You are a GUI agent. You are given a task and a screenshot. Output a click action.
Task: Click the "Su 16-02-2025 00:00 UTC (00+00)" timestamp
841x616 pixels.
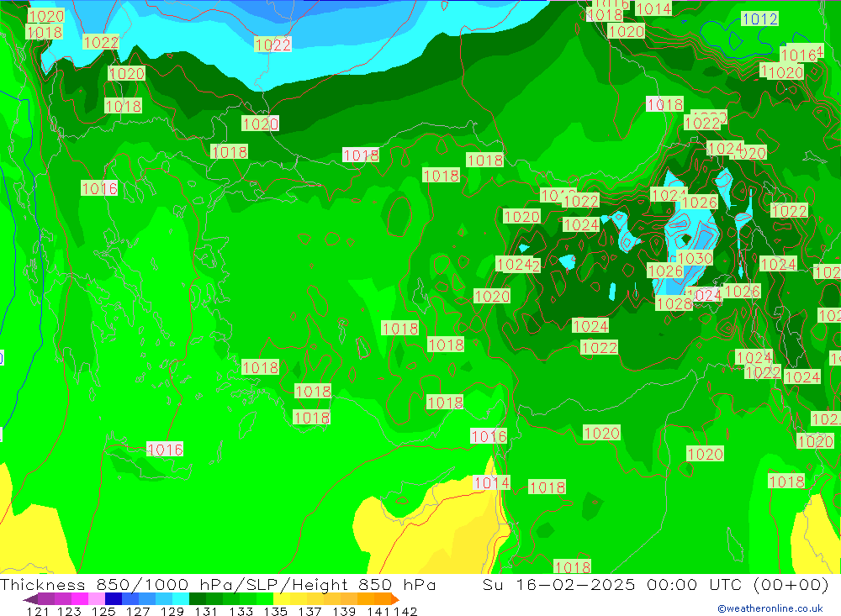tap(655, 584)
